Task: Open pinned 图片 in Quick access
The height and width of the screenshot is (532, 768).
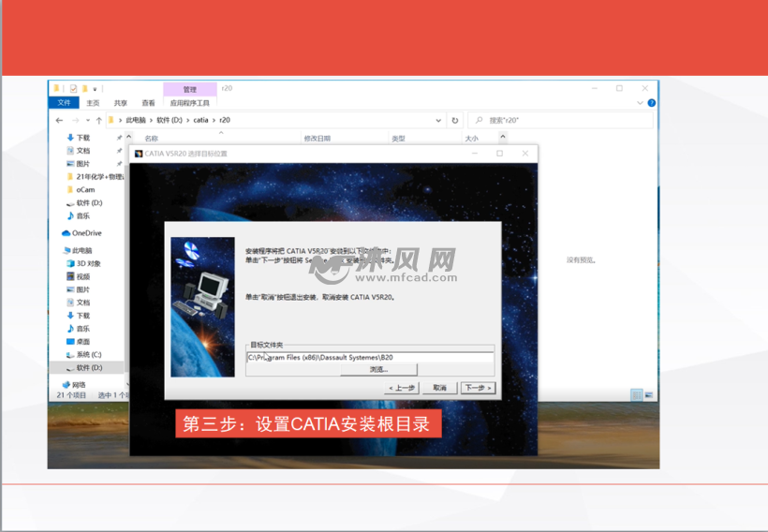Action: [83, 164]
